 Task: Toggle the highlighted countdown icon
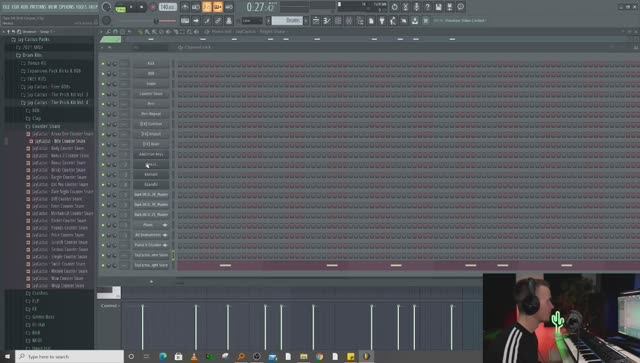pos(207,7)
